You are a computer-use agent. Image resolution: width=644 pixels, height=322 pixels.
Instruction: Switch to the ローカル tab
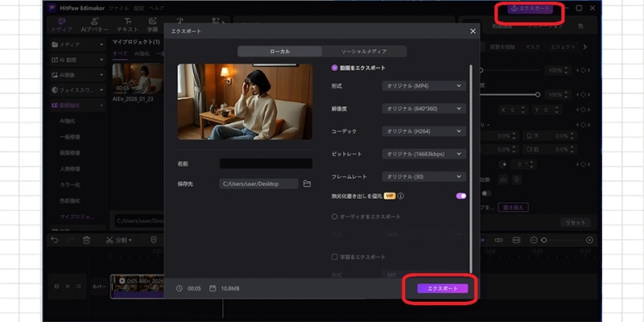click(279, 52)
